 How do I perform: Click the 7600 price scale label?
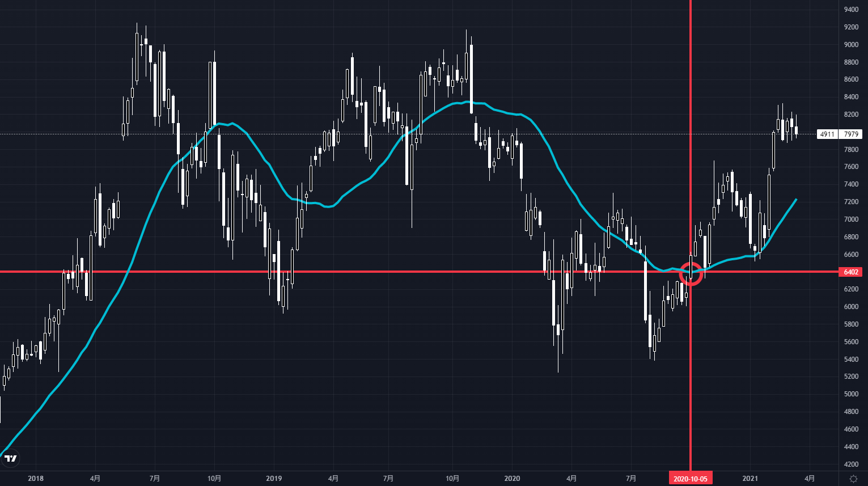click(851, 167)
